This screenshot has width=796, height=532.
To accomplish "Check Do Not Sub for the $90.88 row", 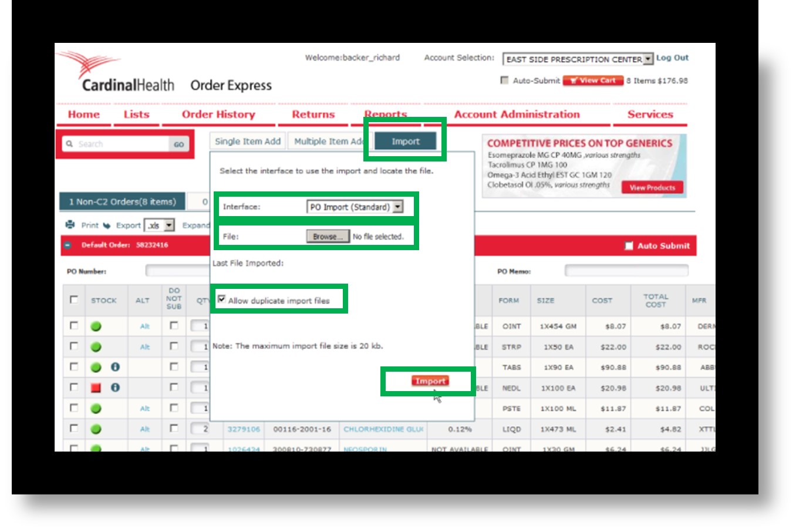I will pos(174,366).
